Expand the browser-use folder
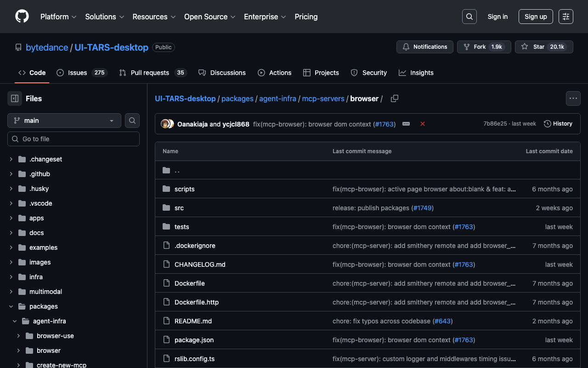This screenshot has height=368, width=588. pos(18,336)
